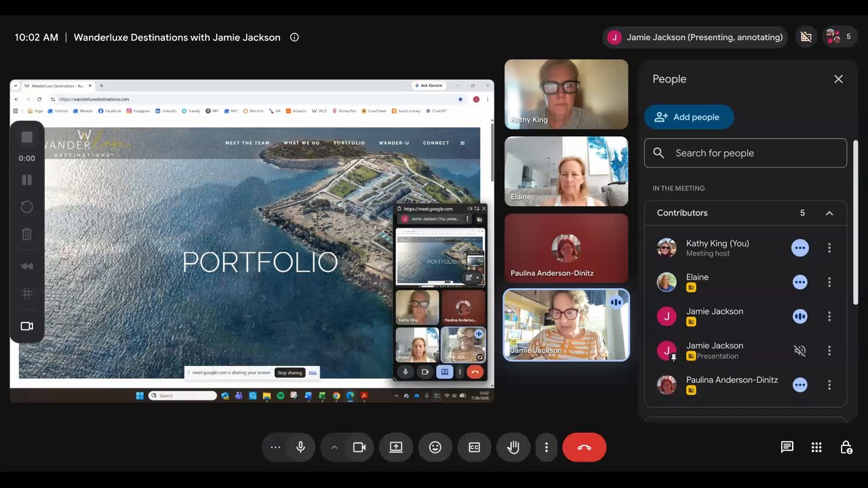Click the restart recording icon
Screen dimensions: 868x488
[27, 207]
